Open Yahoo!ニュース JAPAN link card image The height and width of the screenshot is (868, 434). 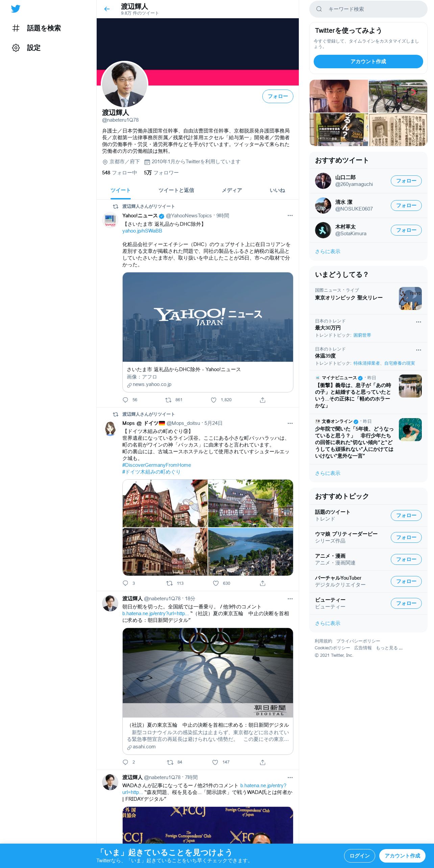click(208, 317)
